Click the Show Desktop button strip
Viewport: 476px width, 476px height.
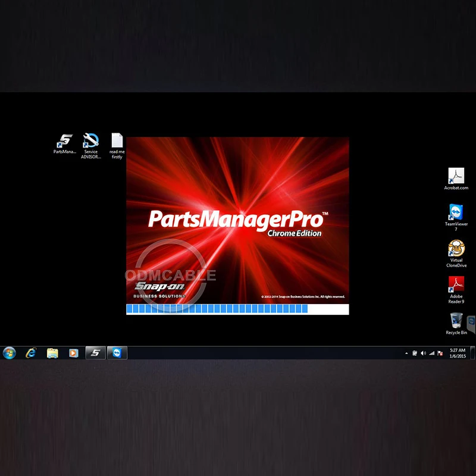(472, 353)
